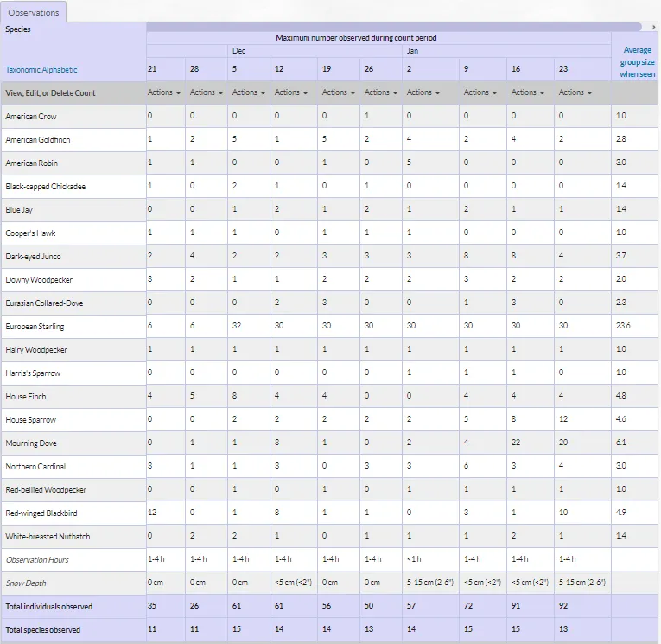Open Actions dropdown under Jan 2
661x644 pixels.
[423, 92]
